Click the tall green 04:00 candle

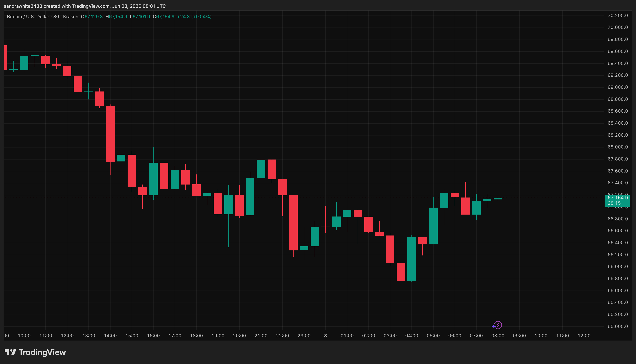coord(412,259)
